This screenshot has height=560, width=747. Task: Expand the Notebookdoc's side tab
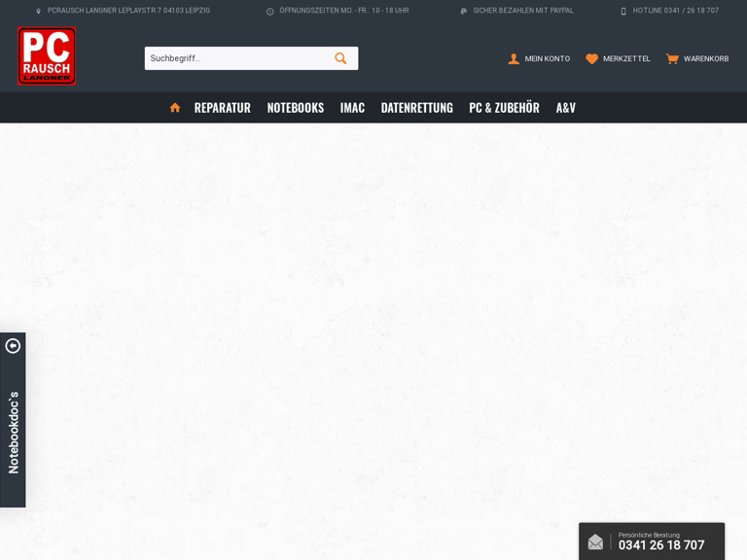click(13, 420)
